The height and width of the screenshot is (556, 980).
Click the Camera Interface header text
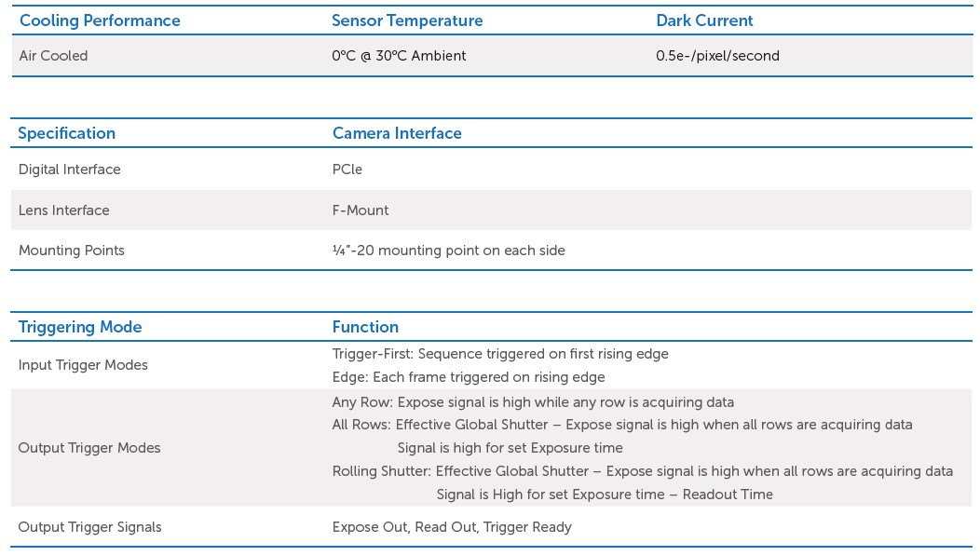pos(397,133)
